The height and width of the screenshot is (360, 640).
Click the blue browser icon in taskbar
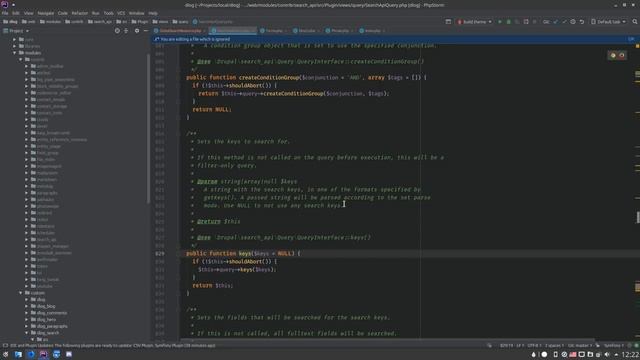click(31, 354)
